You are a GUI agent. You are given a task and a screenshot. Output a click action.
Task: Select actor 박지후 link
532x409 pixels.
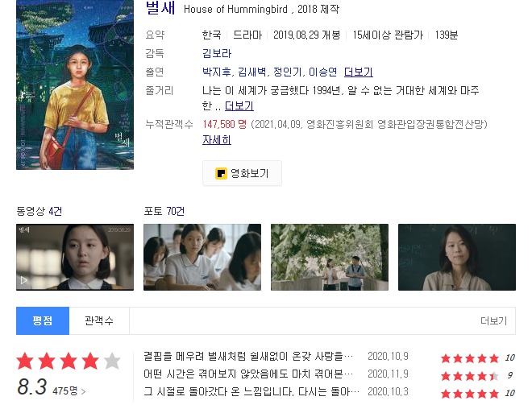(216, 72)
